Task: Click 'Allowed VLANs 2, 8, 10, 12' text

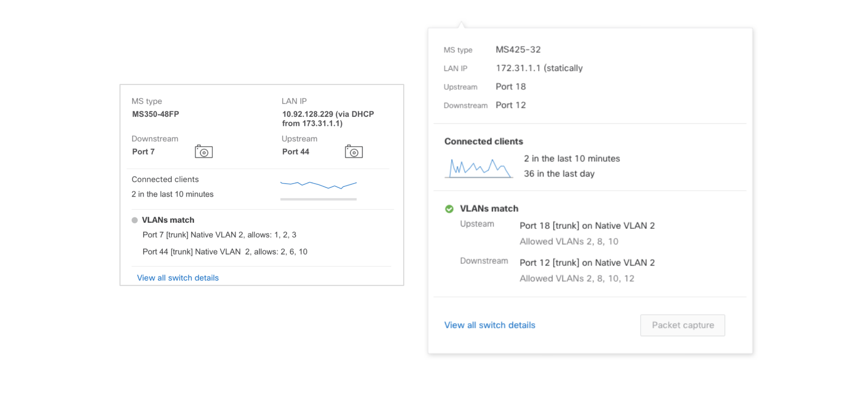Action: (x=577, y=278)
